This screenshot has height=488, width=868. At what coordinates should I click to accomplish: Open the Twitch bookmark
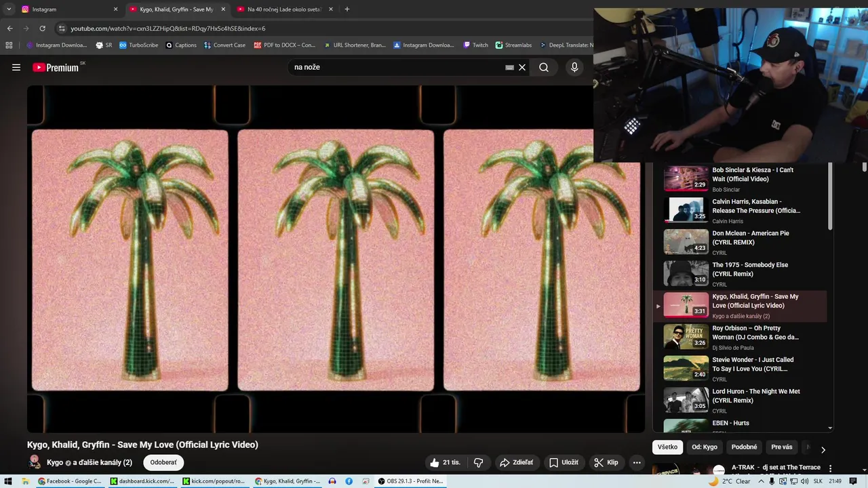pos(475,45)
